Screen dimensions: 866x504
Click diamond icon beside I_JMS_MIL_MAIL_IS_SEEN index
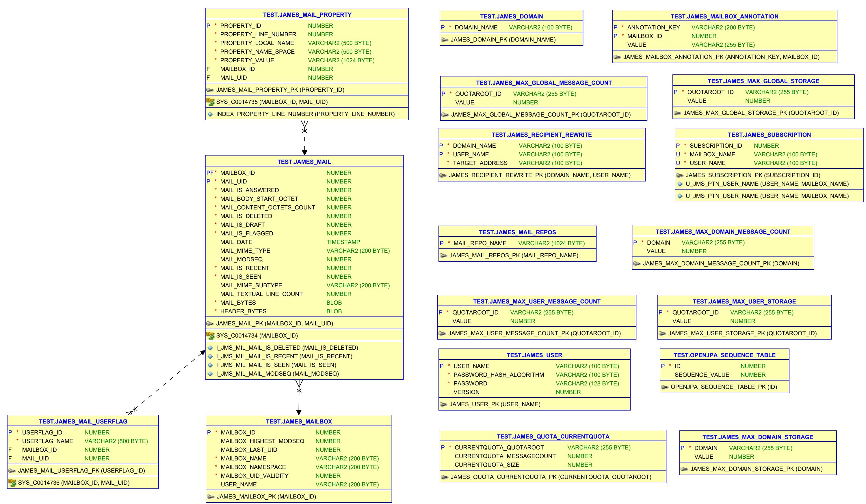point(210,365)
